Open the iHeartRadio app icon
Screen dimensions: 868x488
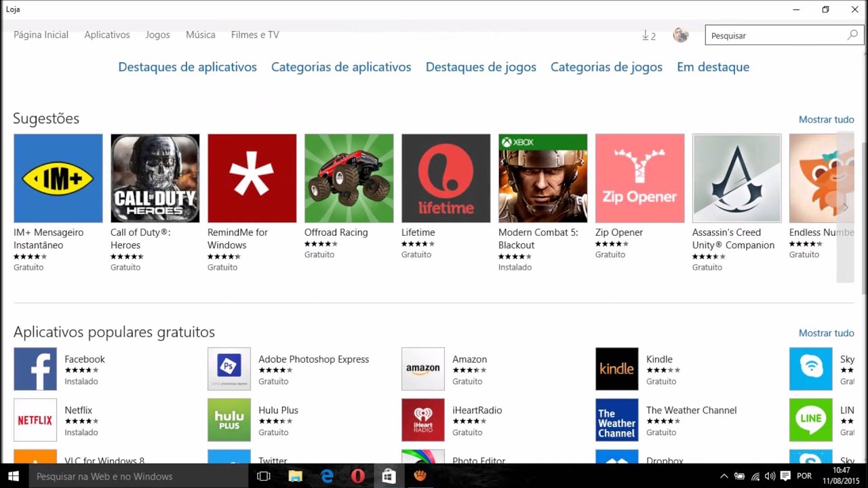click(x=423, y=420)
